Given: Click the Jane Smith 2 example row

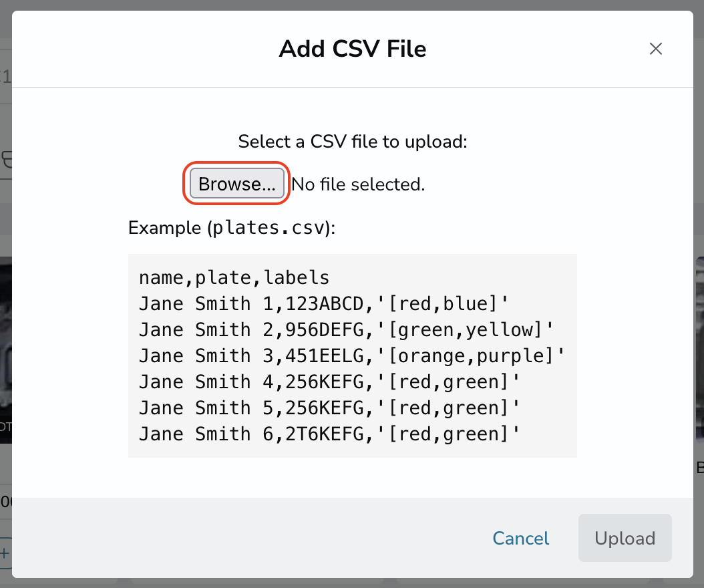Looking at the screenshot, I should 346,329.
